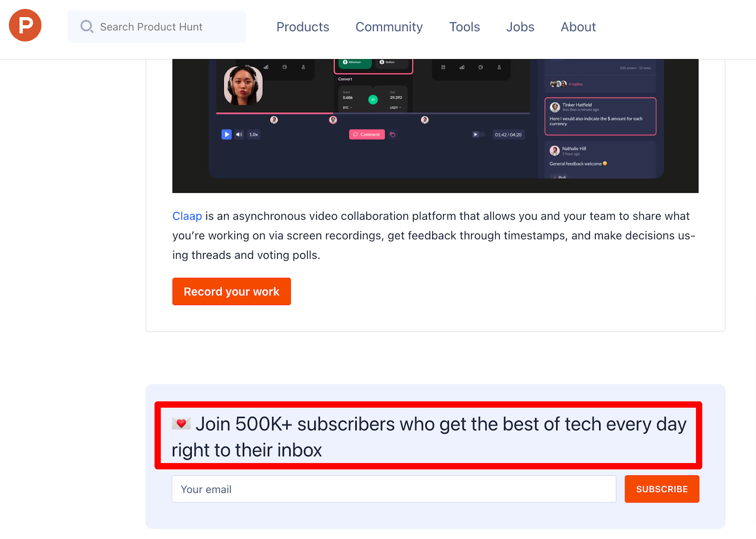The height and width of the screenshot is (539, 756).
Task: Click the Get amount 39.393
Action: [x=396, y=98]
